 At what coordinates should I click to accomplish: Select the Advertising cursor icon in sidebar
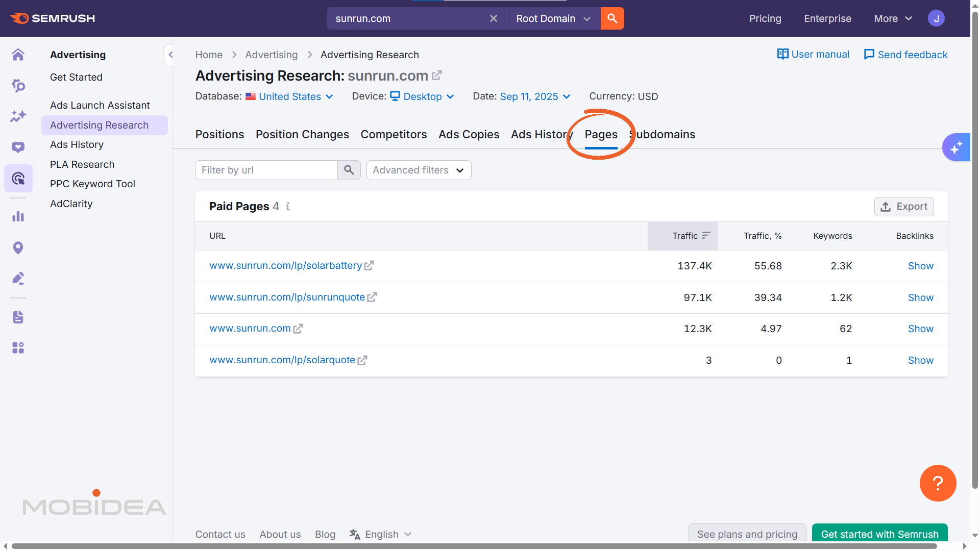18,178
